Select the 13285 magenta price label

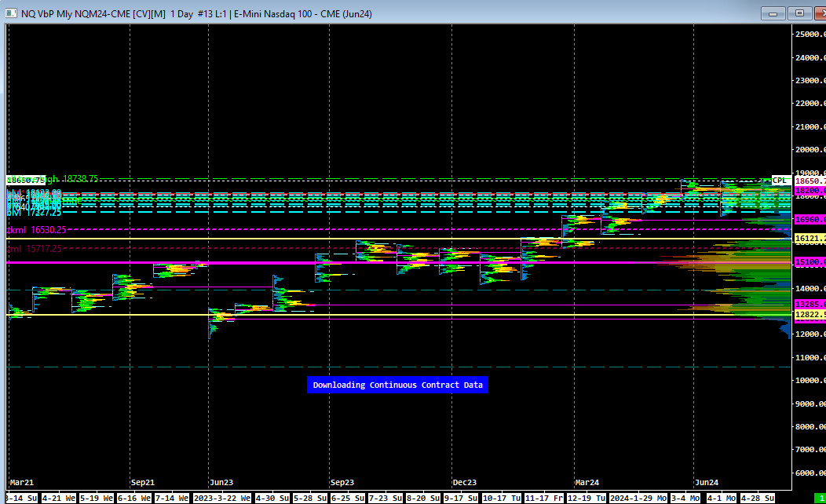pos(810,305)
